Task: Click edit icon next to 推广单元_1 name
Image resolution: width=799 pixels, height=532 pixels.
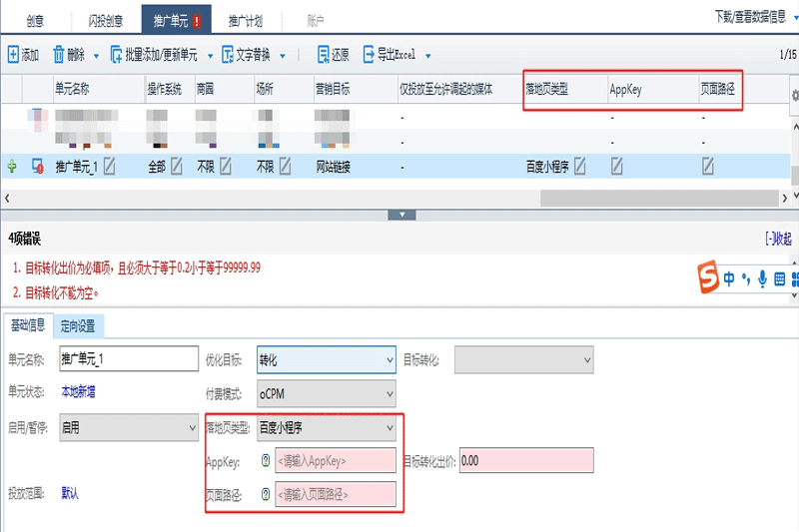Action: [x=109, y=167]
